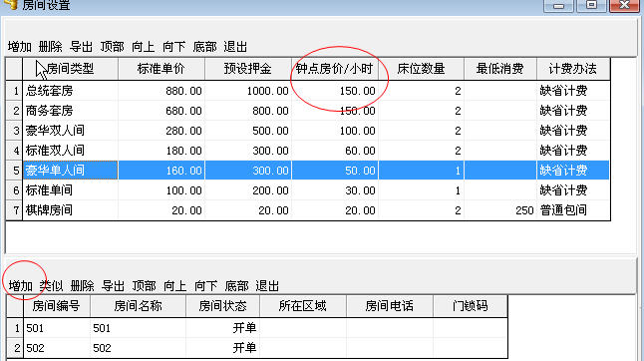This screenshot has height=361, width=644.
Task: Click 向下 in the room type toolbar
Action: click(x=173, y=47)
